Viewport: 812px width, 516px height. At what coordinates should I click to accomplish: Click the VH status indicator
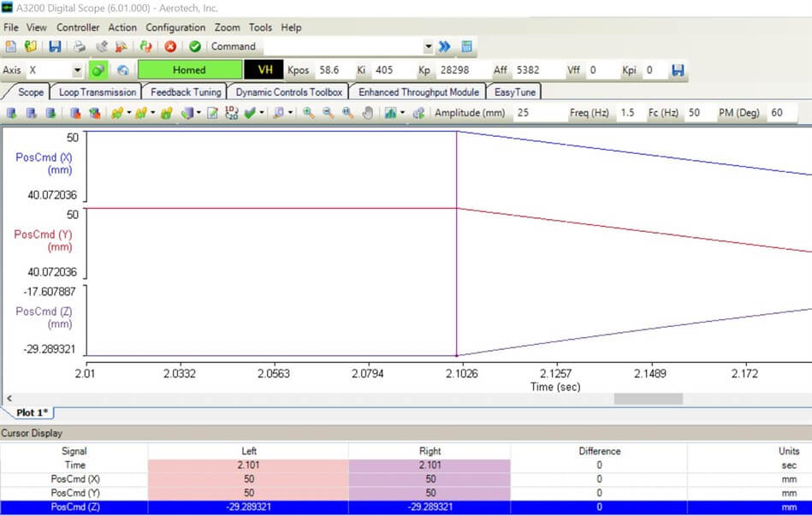click(x=264, y=70)
